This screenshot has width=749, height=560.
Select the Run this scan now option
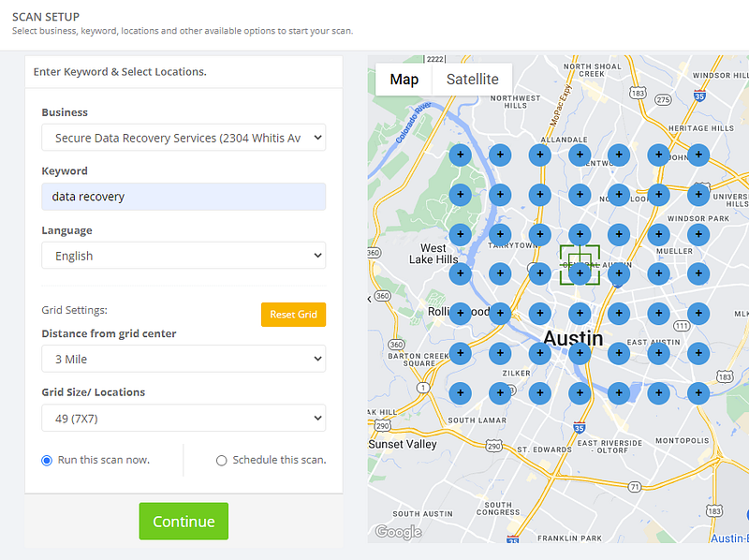(47, 461)
